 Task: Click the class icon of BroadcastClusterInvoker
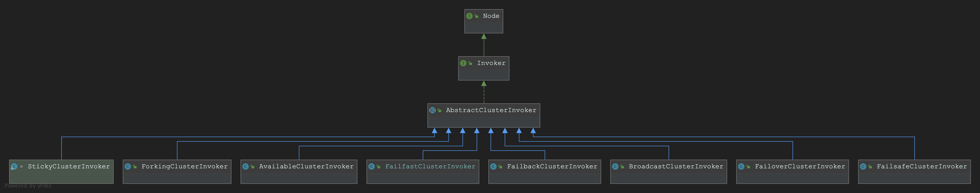(615, 167)
